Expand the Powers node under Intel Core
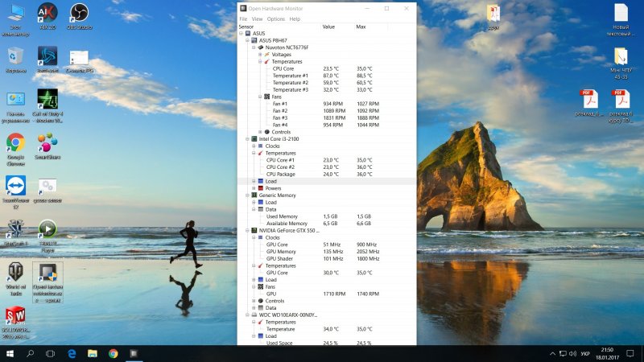This screenshot has width=644, height=362. (x=254, y=188)
